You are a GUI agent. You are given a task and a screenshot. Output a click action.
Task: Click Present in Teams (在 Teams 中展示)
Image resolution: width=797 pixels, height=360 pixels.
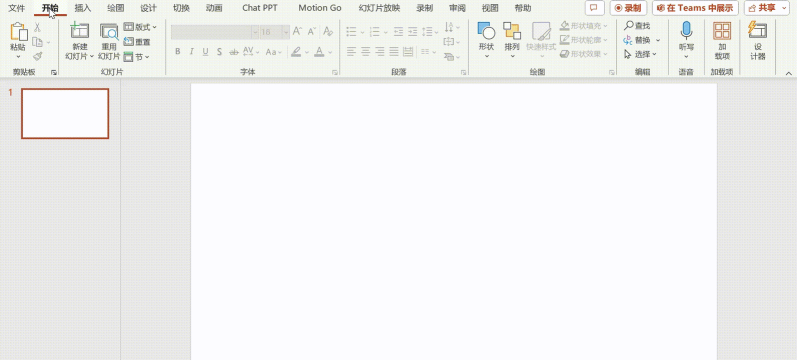695,8
